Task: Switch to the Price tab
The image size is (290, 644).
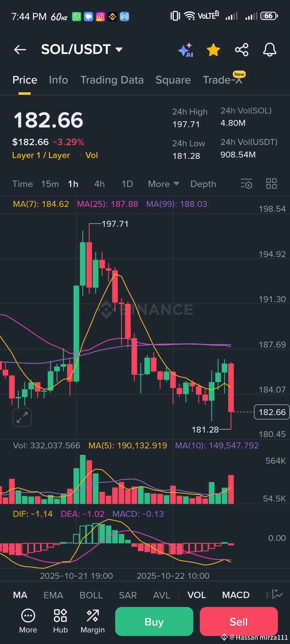Action: click(25, 80)
